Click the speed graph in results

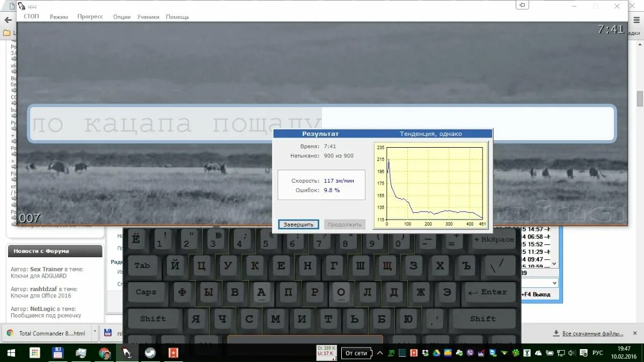coord(432,186)
